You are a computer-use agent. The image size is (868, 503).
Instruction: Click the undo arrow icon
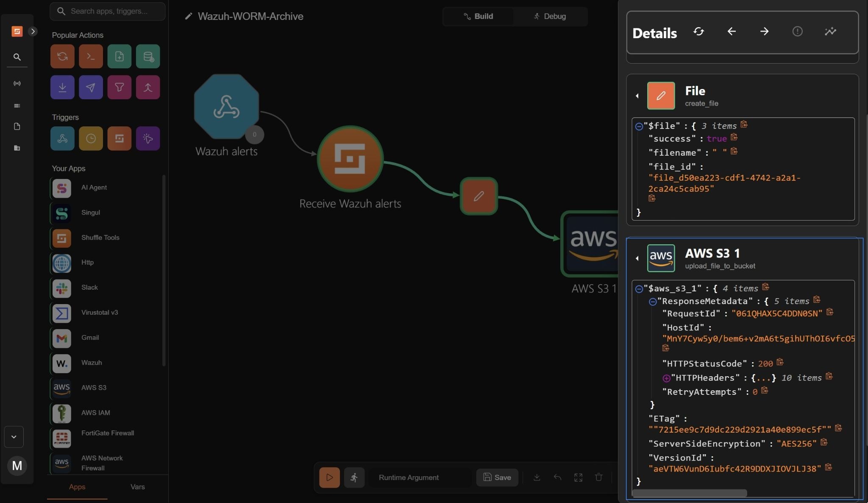(557, 478)
